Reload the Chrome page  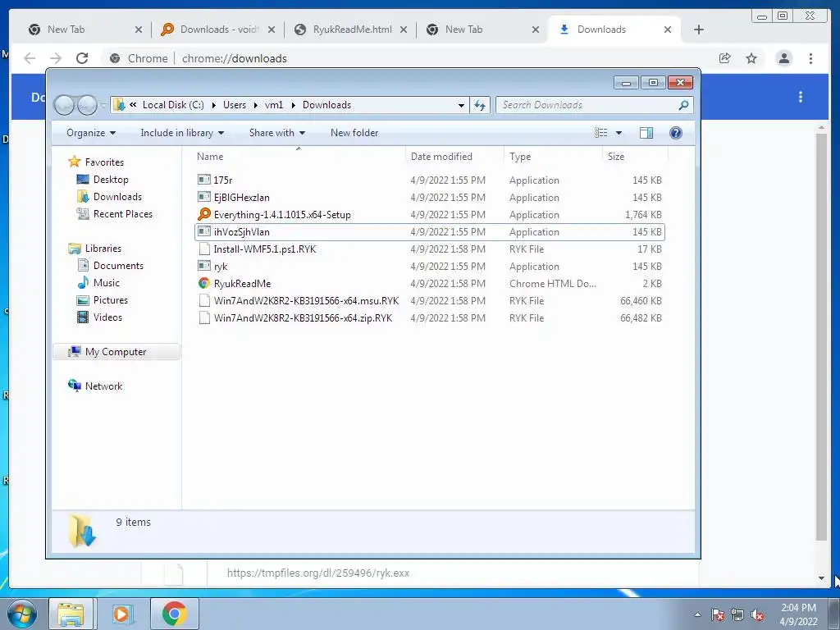[x=82, y=58]
